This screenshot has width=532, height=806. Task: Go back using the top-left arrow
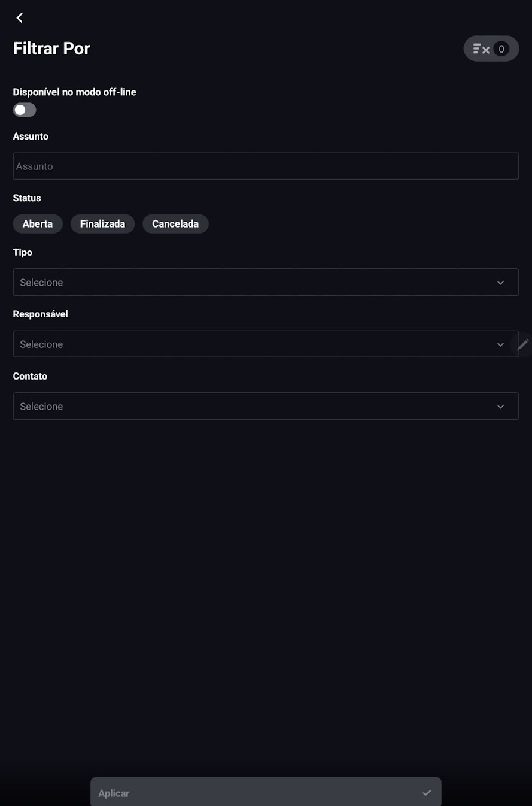tap(20, 18)
